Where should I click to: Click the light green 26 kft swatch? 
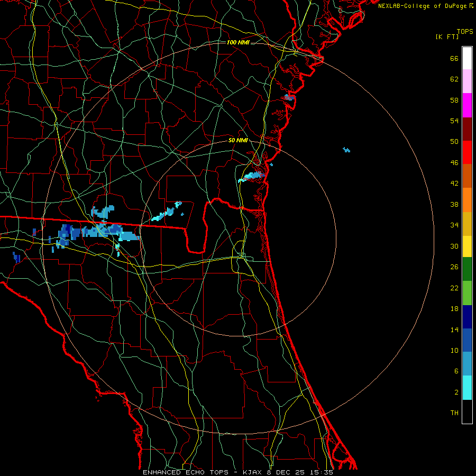pyautogui.click(x=467, y=293)
